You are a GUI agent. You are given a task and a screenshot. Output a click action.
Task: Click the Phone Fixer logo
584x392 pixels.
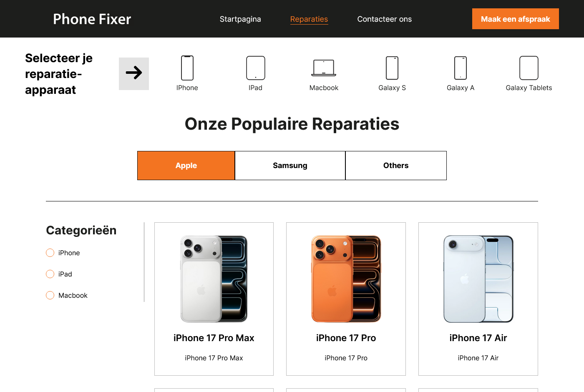coord(92,19)
